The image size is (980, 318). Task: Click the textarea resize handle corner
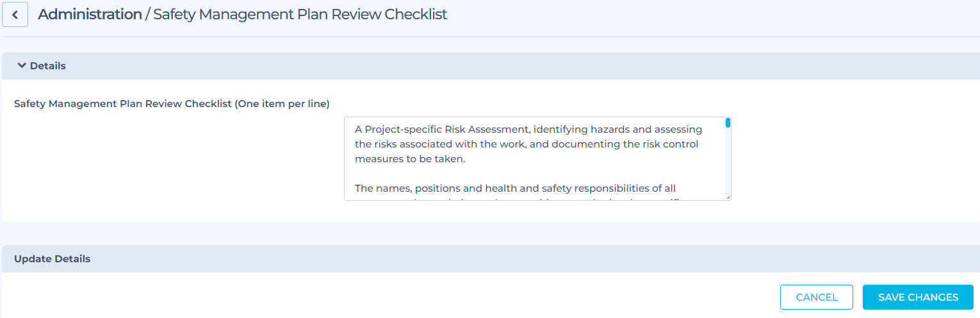click(728, 197)
